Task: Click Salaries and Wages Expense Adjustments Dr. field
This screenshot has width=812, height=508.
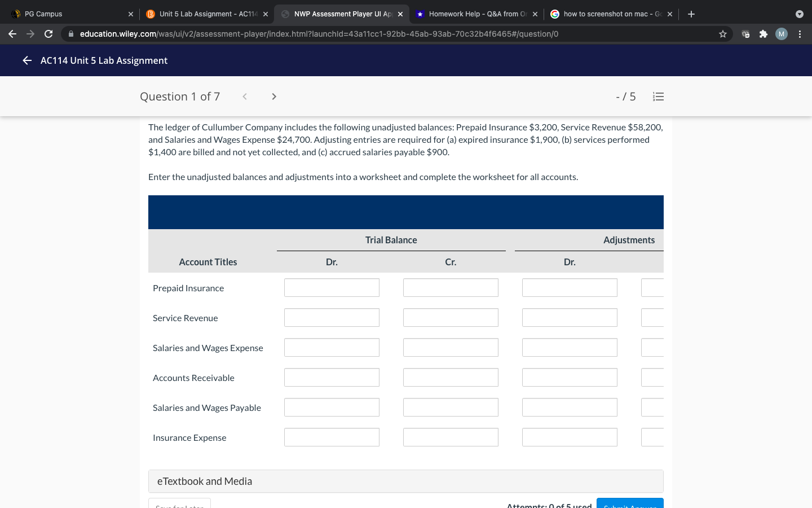Action: [x=570, y=348]
